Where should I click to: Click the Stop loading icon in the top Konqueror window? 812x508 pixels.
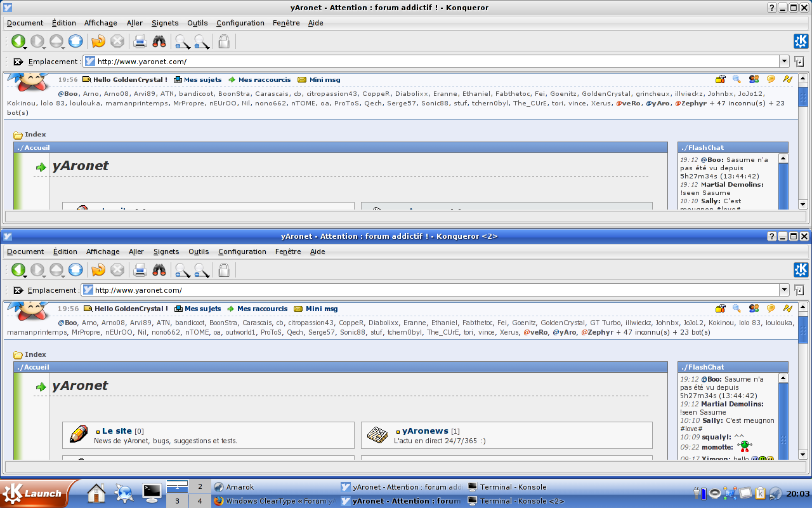point(117,41)
